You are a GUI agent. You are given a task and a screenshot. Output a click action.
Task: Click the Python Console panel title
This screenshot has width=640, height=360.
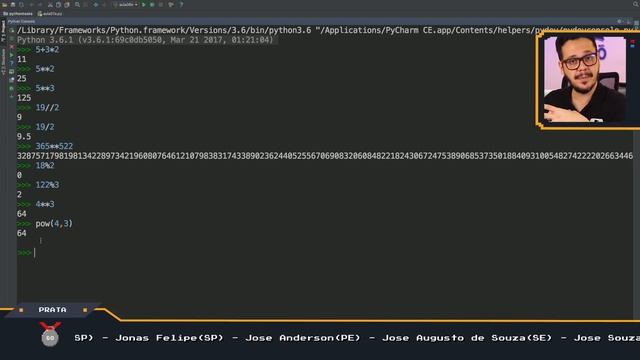[21, 21]
